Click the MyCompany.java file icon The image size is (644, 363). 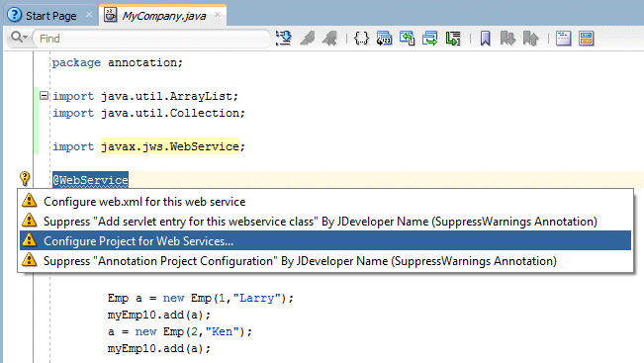(110, 15)
